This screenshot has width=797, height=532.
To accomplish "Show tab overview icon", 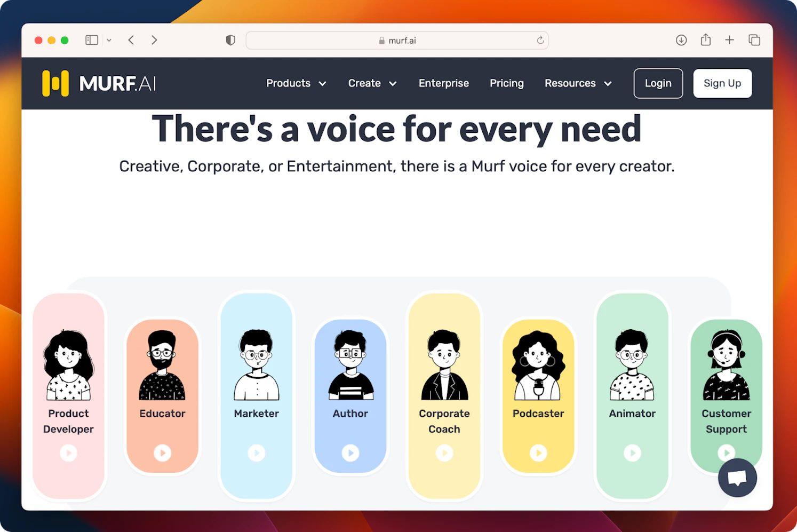I will coord(754,40).
